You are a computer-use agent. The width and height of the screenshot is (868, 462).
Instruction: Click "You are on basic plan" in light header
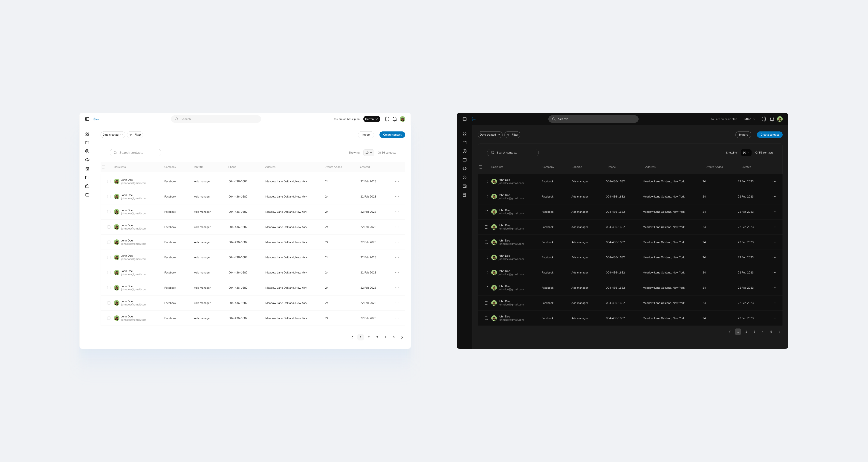pos(346,119)
